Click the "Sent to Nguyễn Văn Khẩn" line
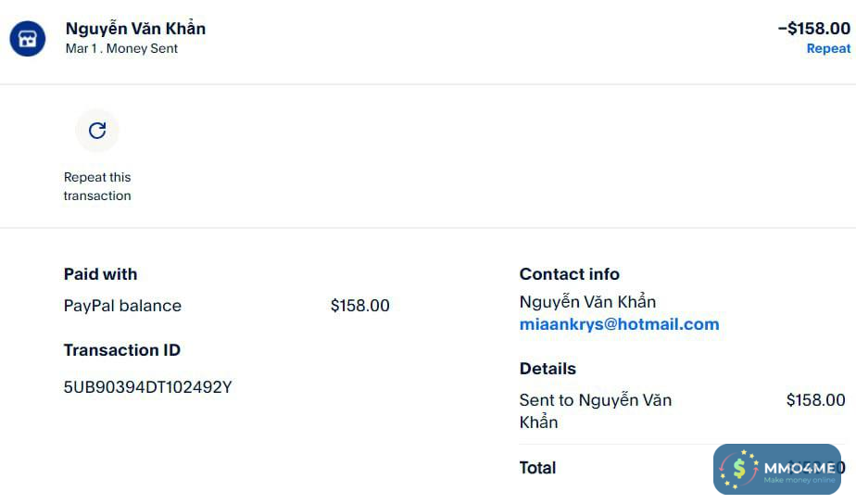Image resolution: width=856 pixels, height=504 pixels. click(595, 410)
